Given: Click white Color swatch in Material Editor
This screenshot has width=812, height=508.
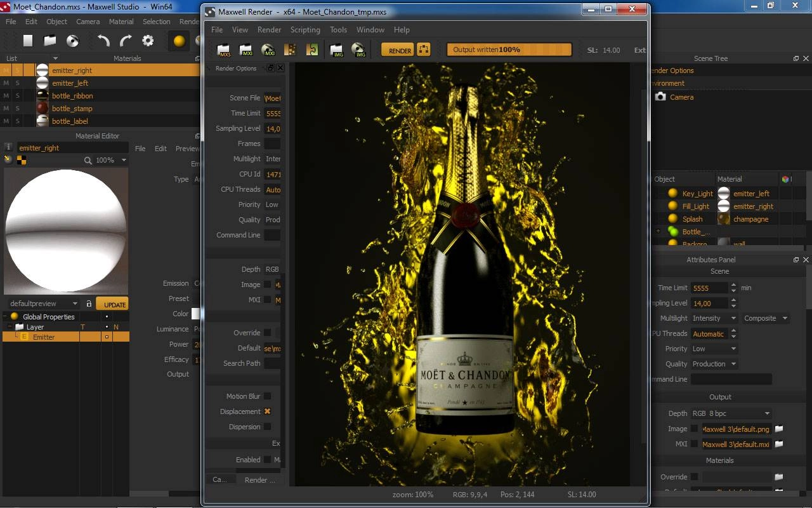Looking at the screenshot, I should pyautogui.click(x=196, y=314).
